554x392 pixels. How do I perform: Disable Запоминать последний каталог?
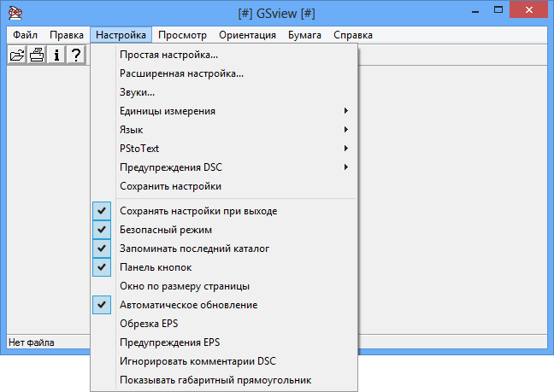(194, 249)
